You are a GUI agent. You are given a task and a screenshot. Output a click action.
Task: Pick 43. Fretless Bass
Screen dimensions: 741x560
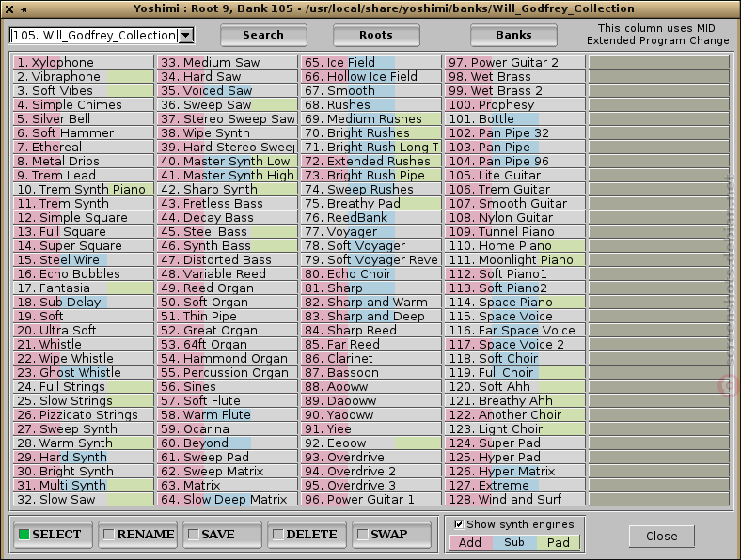point(228,204)
